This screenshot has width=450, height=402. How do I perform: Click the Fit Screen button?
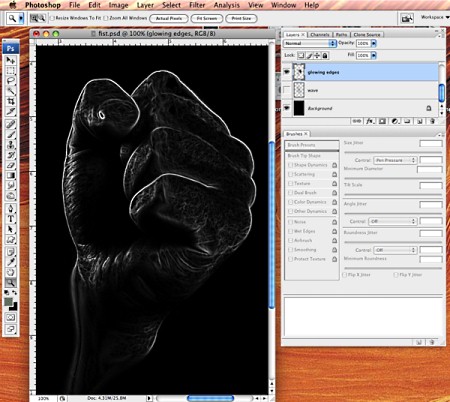pos(207,18)
